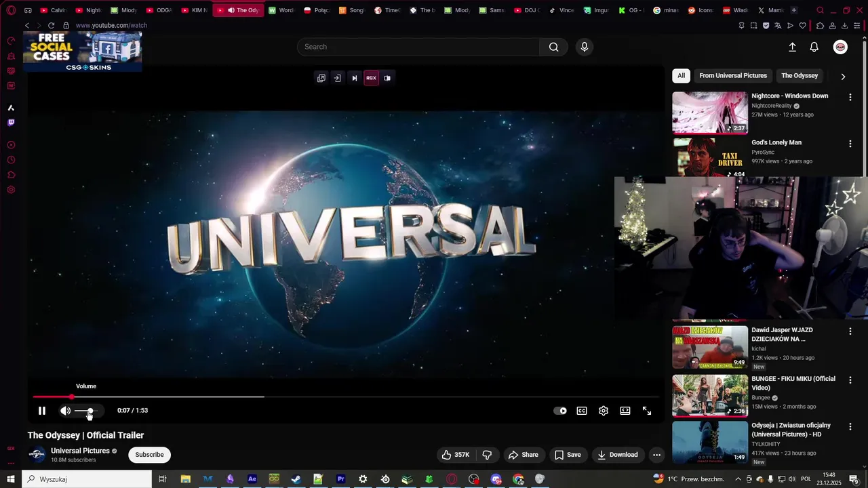Toggle closed captions (CC)
The height and width of the screenshot is (488, 868).
pyautogui.click(x=582, y=411)
